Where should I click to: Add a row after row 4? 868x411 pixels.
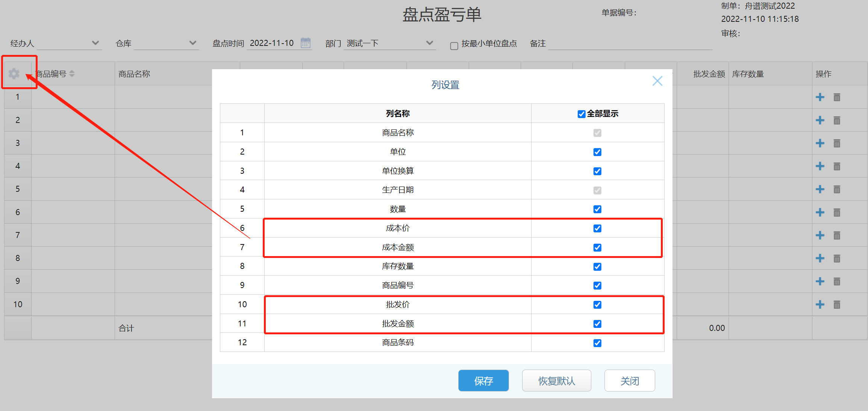pos(820,166)
